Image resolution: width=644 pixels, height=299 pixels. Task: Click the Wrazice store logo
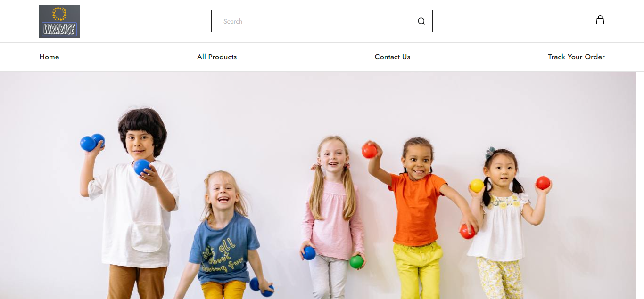coord(59,21)
